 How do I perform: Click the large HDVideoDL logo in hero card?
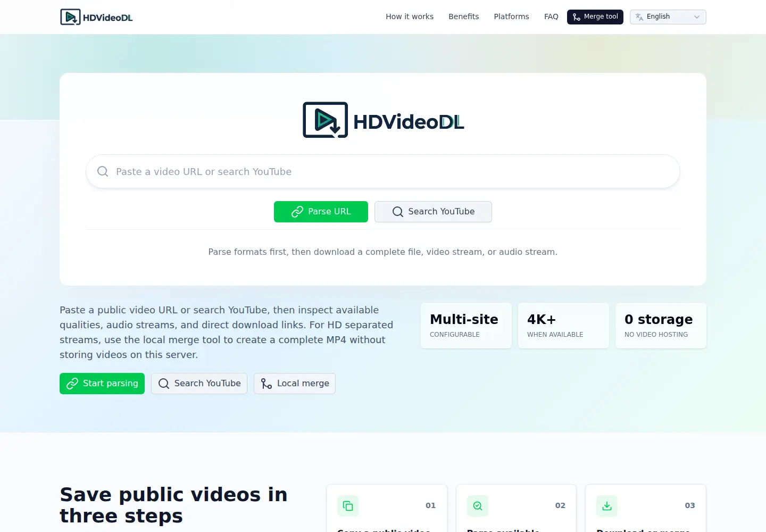click(x=383, y=120)
